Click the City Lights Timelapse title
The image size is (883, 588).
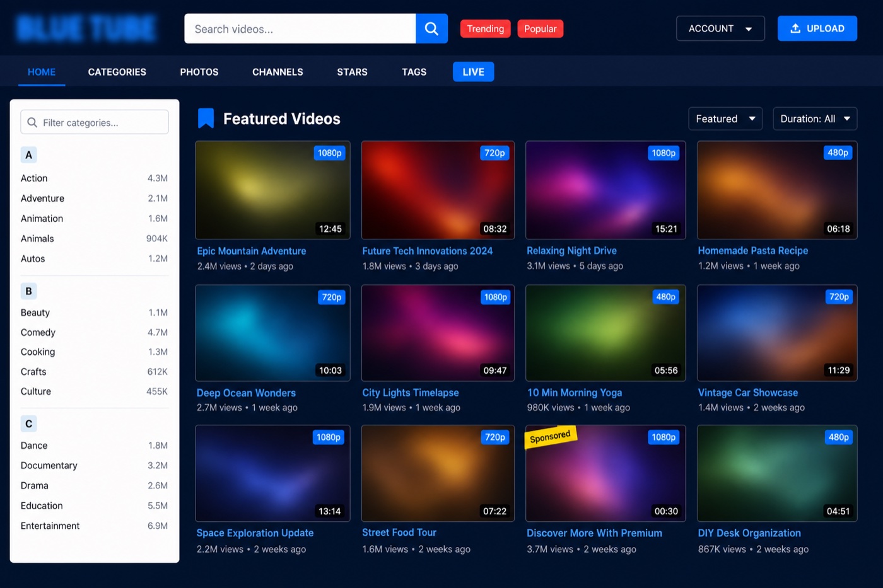pyautogui.click(x=411, y=393)
